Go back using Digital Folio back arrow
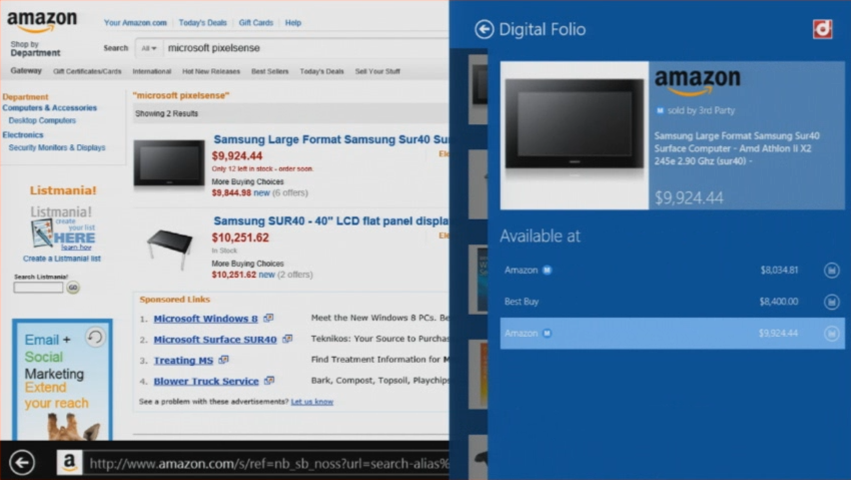 pos(484,29)
